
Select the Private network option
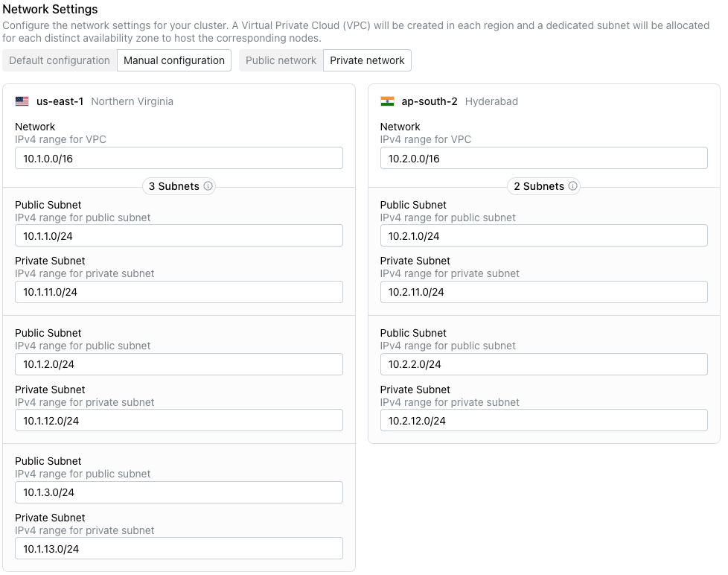pos(368,60)
